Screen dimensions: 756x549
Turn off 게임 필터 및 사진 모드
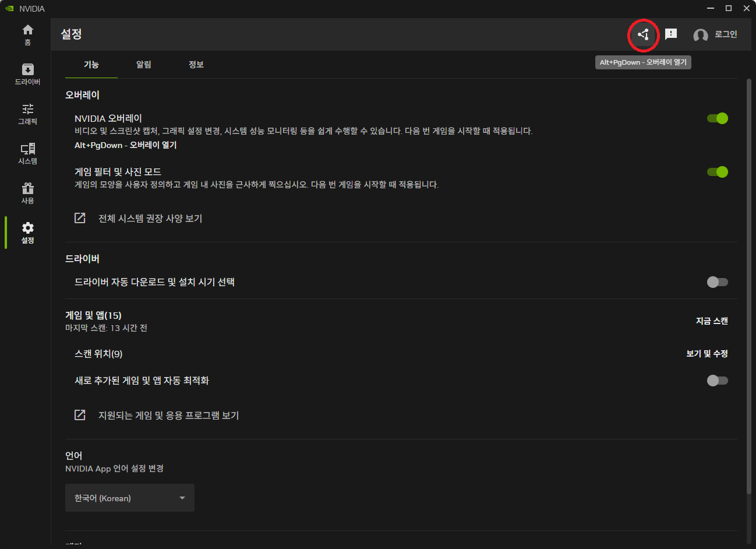pyautogui.click(x=718, y=172)
